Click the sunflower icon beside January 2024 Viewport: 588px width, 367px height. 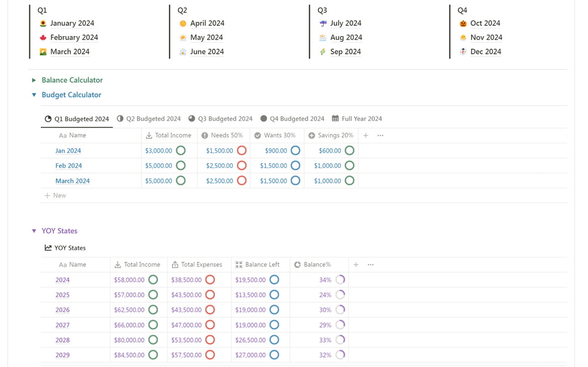point(43,23)
